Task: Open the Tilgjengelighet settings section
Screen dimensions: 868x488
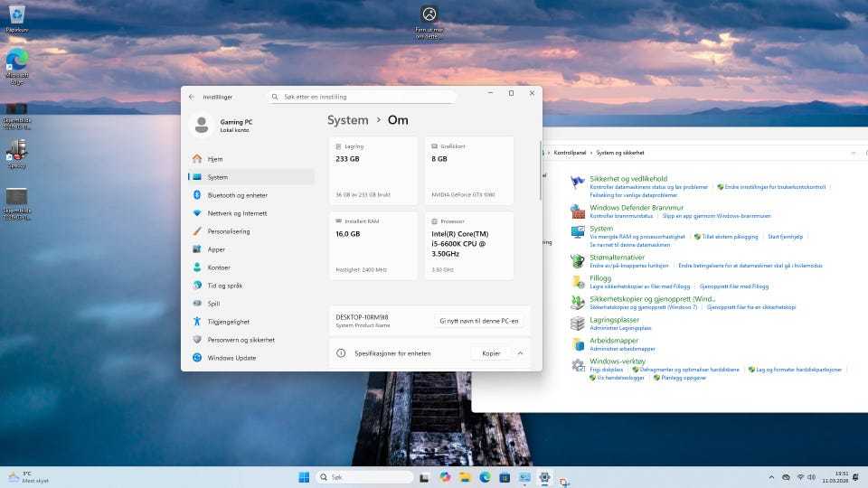Action: [x=228, y=322]
